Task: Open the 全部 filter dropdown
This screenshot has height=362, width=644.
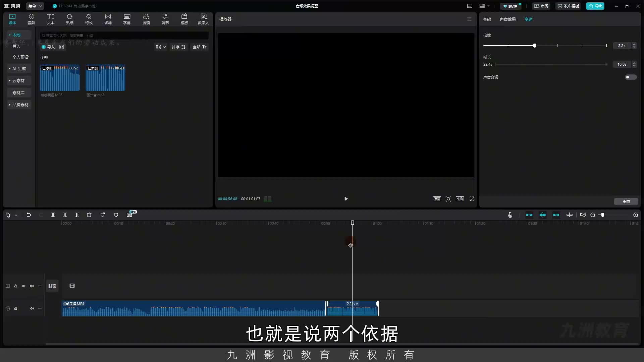Action: 200,47
